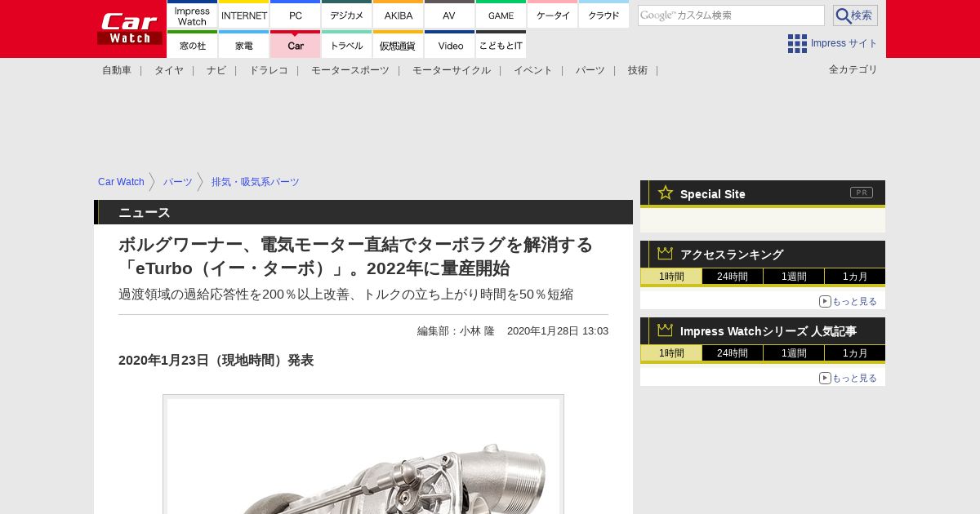
Task: Go to the モータースポーツ category
Action: click(x=350, y=70)
